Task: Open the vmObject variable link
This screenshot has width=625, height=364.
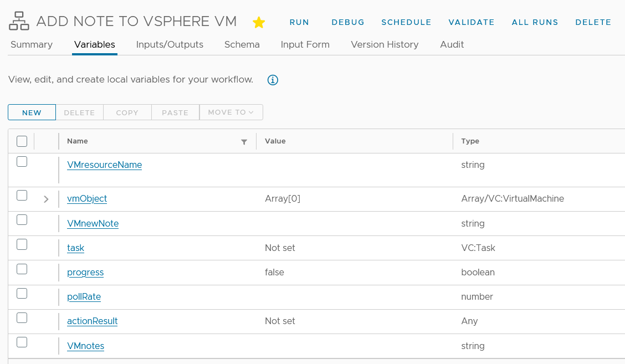Action: point(87,198)
